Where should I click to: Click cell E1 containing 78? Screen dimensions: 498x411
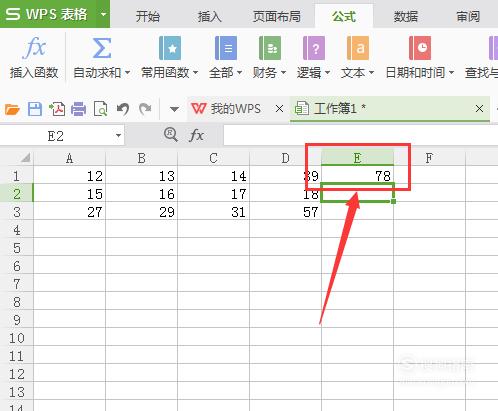(x=357, y=175)
